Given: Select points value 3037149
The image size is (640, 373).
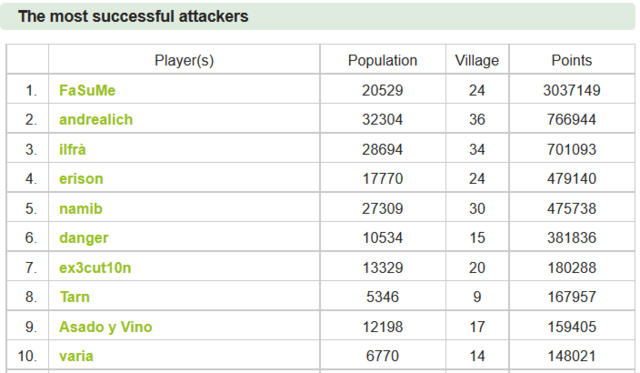Looking at the screenshot, I should point(571,90).
